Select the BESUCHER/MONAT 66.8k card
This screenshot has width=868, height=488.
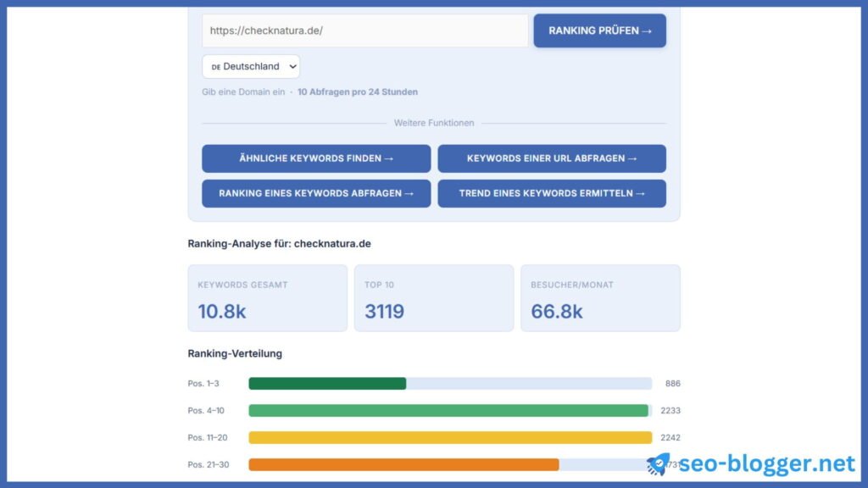click(x=600, y=298)
